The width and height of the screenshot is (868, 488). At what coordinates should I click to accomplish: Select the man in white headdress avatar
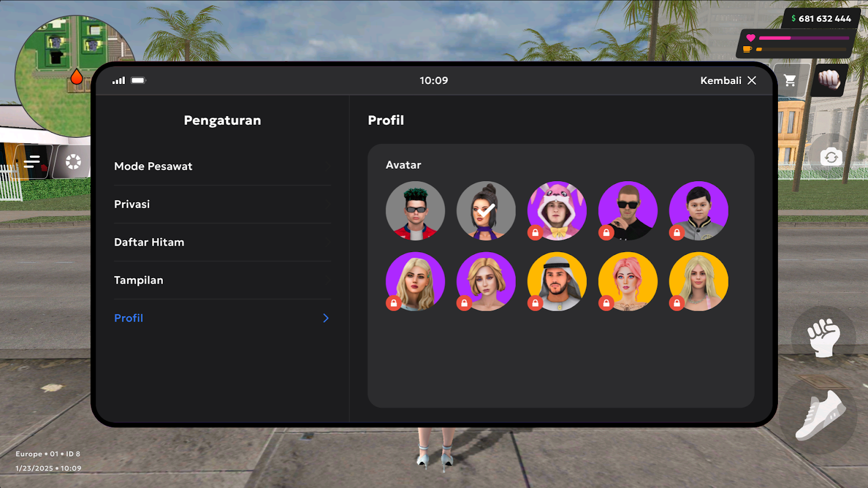click(557, 281)
